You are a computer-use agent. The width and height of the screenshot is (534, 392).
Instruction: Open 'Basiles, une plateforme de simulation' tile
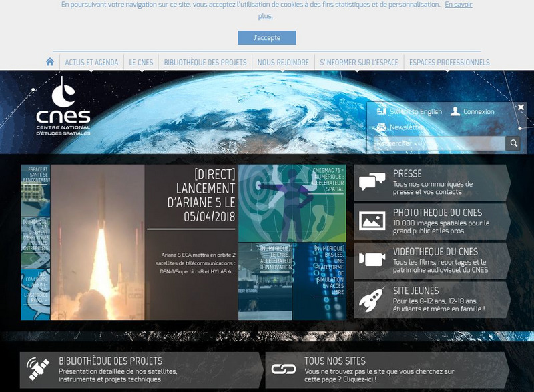[x=319, y=281]
